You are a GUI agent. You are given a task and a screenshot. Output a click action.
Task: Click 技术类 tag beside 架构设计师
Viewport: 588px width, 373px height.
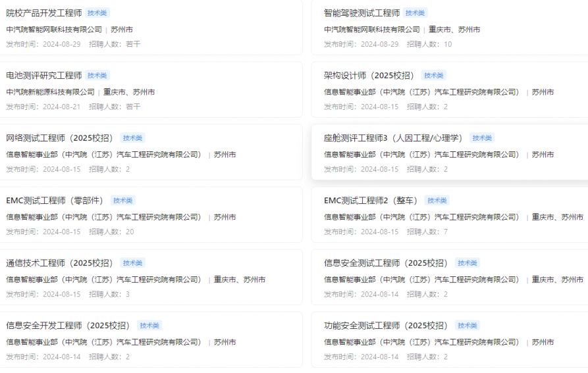(x=434, y=76)
